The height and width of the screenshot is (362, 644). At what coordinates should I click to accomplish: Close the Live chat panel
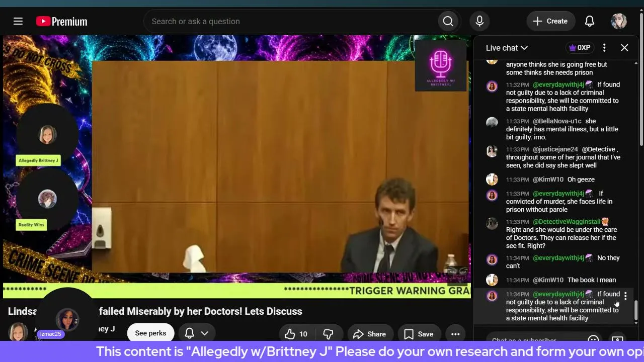[624, 48]
